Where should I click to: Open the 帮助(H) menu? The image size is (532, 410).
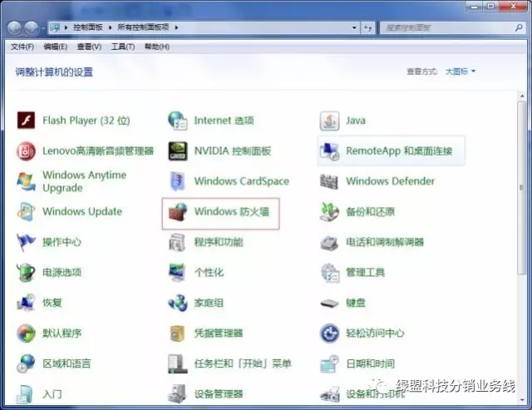[x=157, y=47]
